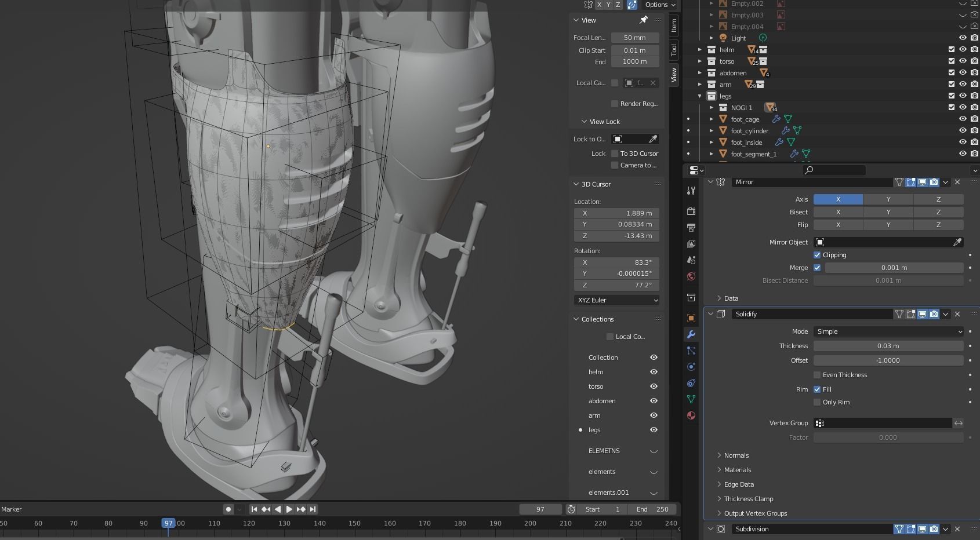The width and height of the screenshot is (980, 540).
Task: Enable Flip Z button
Action: (x=938, y=225)
